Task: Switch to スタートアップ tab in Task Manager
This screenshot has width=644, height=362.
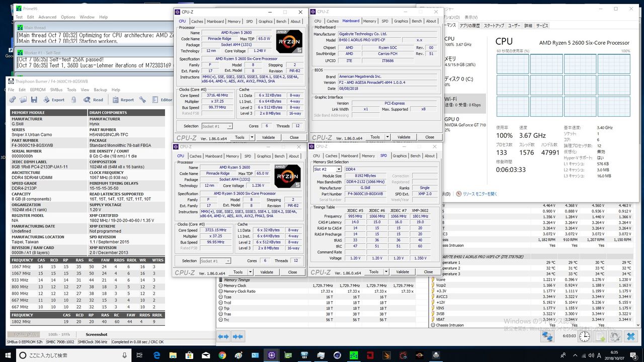Action: [494, 25]
